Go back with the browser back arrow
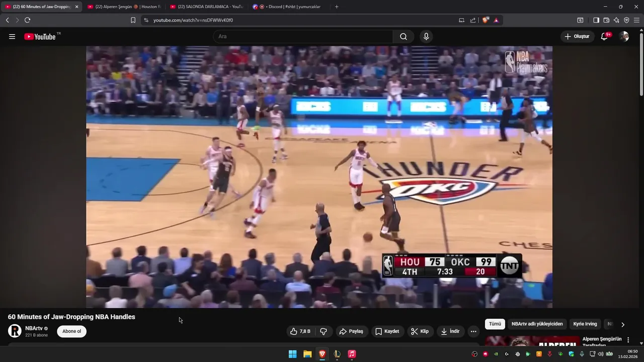Screen dimensions: 644x362 point(7,20)
